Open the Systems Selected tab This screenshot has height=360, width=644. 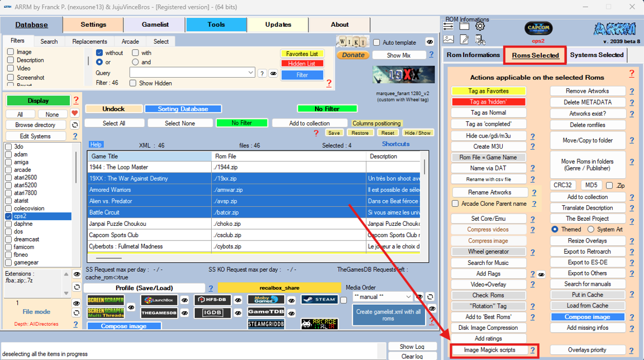pyautogui.click(x=596, y=55)
